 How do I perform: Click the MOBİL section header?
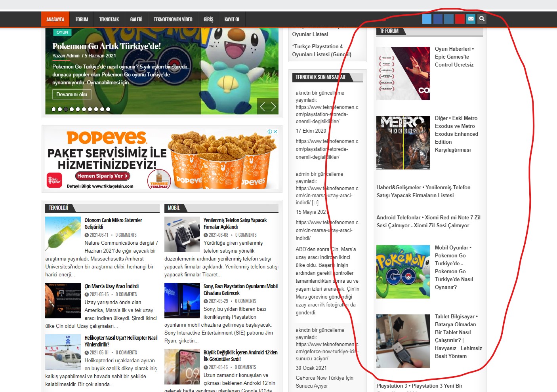coord(174,208)
